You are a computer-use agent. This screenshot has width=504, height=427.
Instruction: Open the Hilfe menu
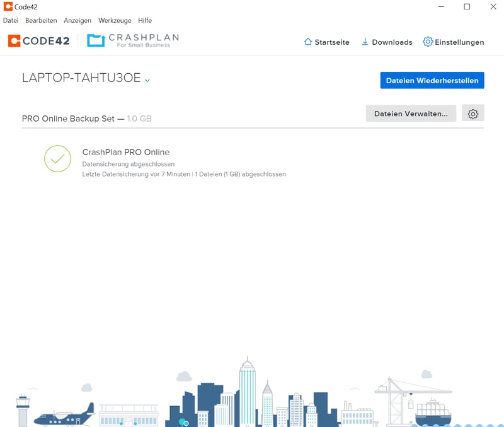[145, 20]
